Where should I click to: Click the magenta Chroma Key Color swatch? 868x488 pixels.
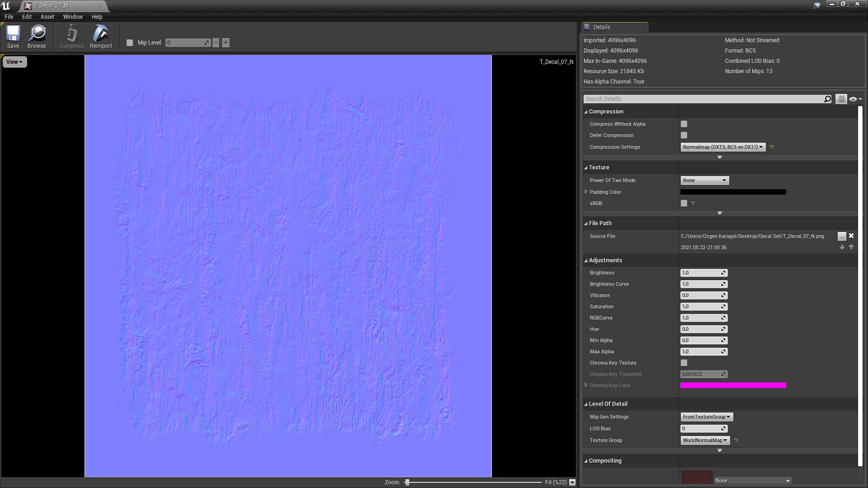[733, 385]
